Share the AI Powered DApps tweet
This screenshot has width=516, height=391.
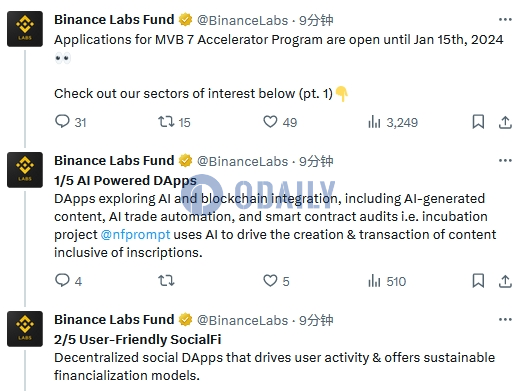pyautogui.click(x=505, y=281)
